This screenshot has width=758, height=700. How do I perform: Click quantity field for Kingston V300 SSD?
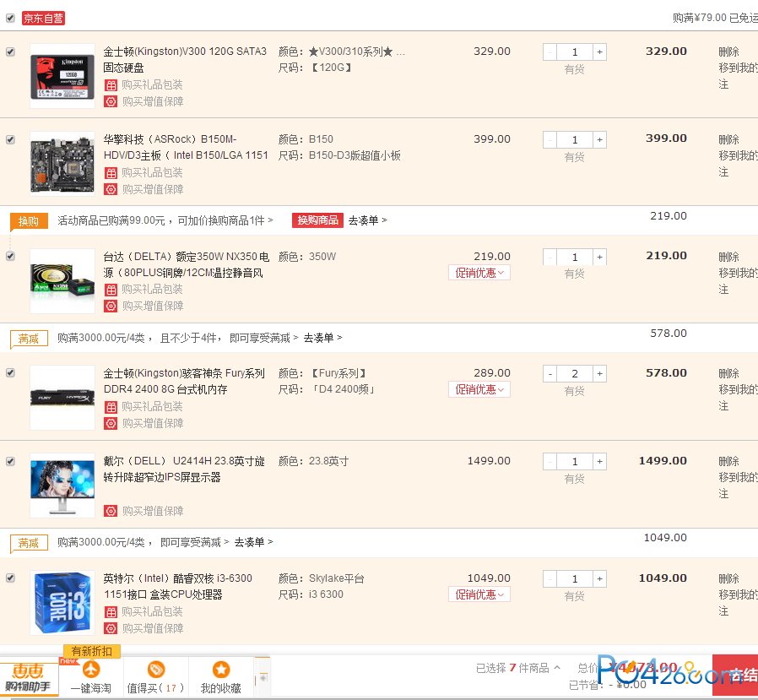[575, 52]
